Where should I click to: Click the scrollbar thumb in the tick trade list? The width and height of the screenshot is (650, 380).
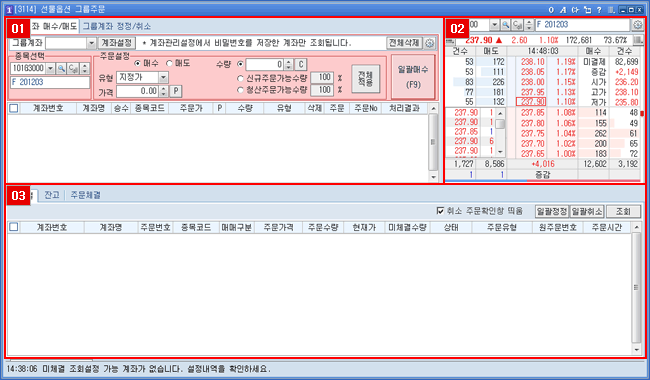click(500, 124)
